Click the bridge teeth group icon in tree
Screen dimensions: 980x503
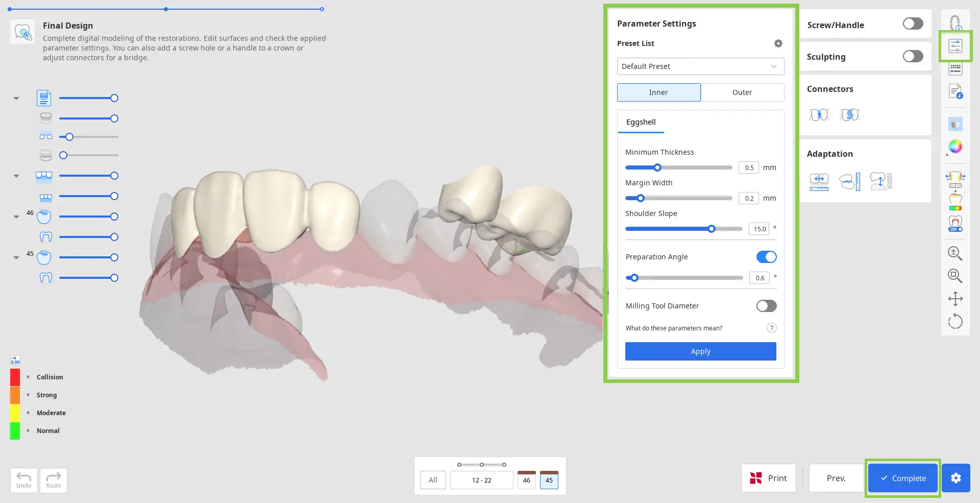(x=44, y=176)
